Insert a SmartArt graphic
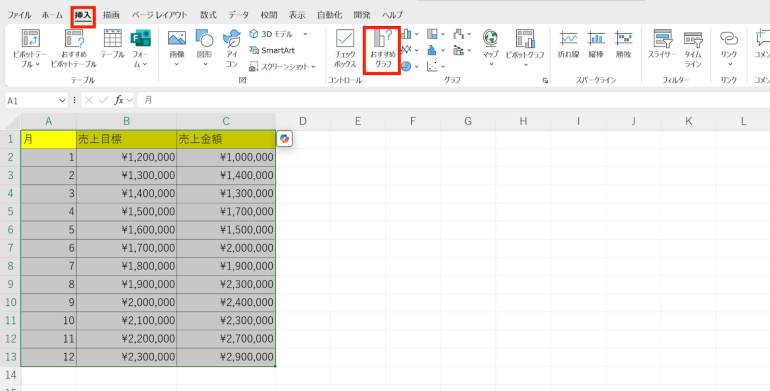 coord(272,50)
